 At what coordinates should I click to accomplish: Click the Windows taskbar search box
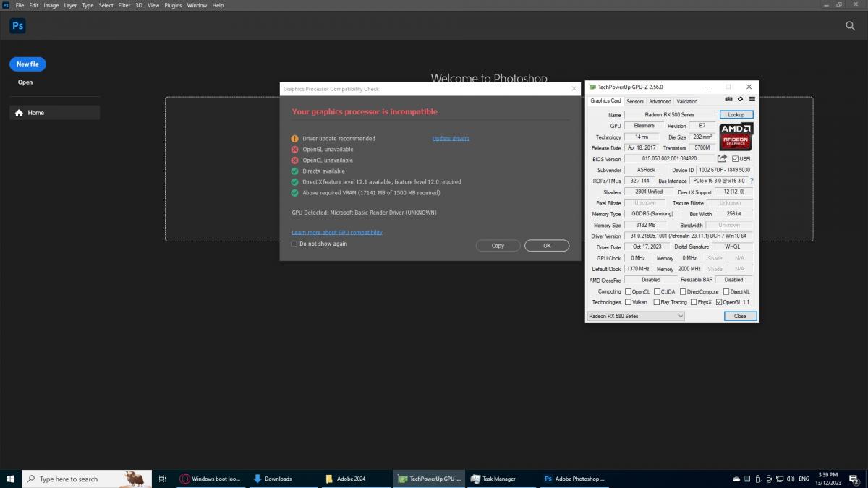coord(87,479)
